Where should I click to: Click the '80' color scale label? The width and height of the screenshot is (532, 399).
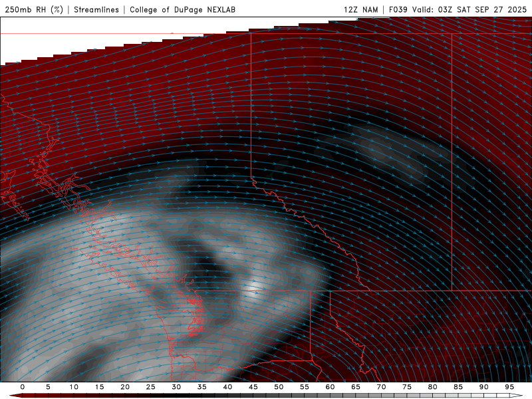click(x=432, y=387)
